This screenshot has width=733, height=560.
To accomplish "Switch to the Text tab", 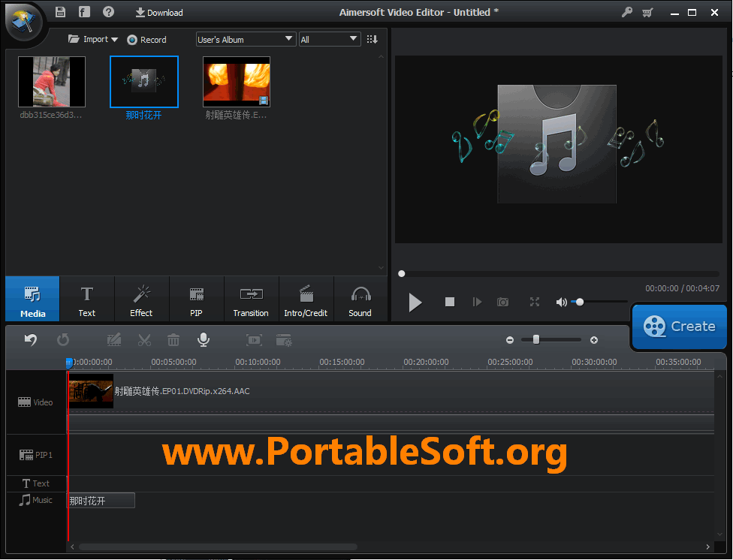I will pos(87,299).
